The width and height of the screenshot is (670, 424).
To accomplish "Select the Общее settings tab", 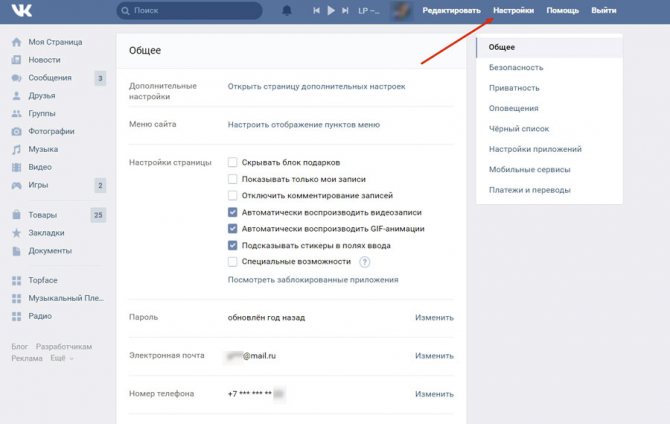I will (x=549, y=47).
